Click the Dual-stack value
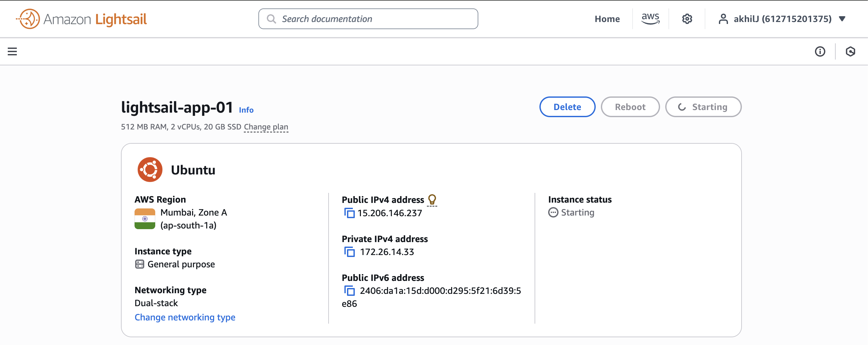Viewport: 868px width, 345px height. 156,303
